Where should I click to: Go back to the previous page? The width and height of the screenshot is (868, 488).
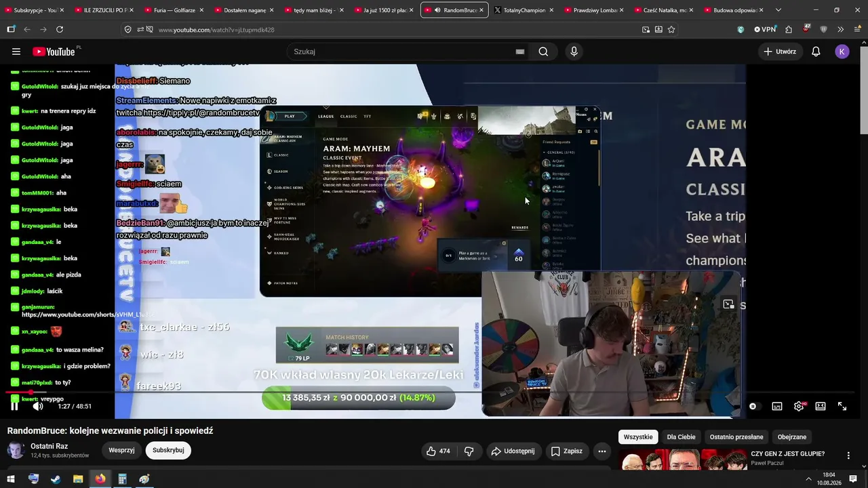pos(27,30)
